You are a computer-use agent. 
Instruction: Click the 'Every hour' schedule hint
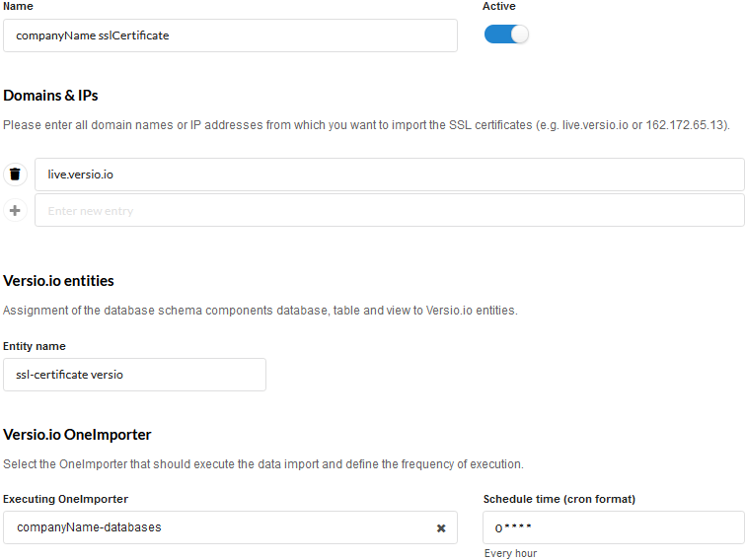coord(510,553)
